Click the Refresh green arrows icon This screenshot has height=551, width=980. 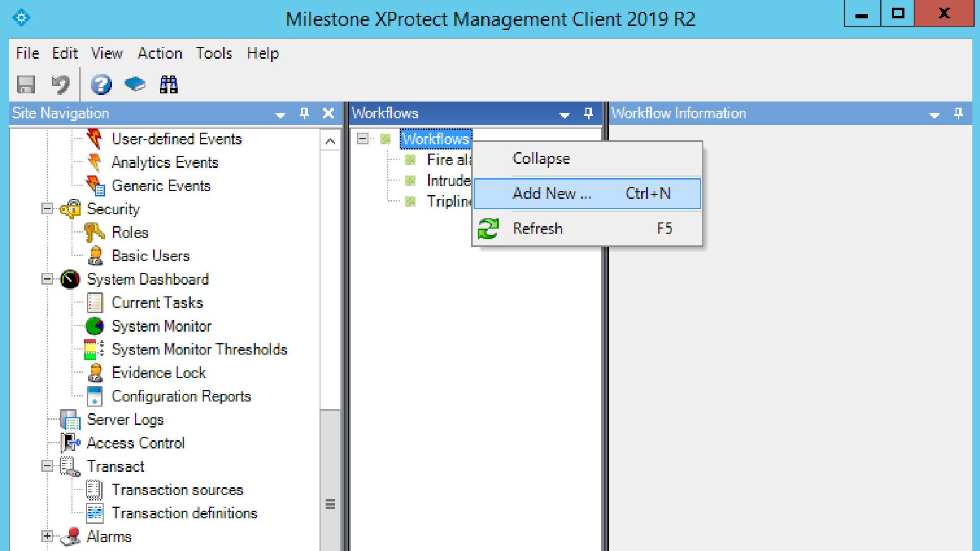488,229
